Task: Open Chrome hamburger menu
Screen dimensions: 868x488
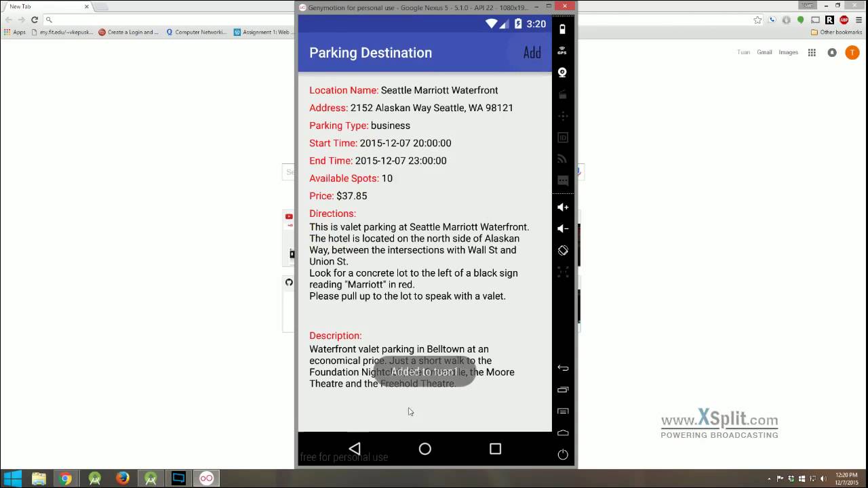Action: pos(858,20)
